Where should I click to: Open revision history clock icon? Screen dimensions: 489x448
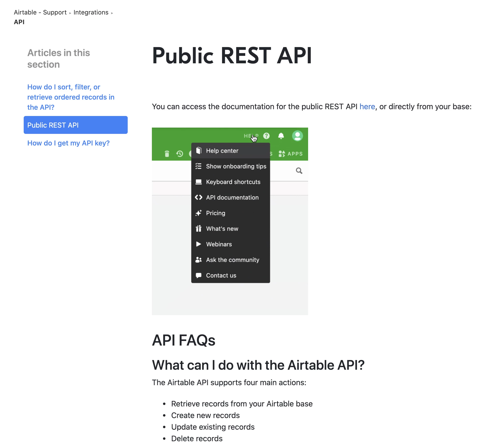[179, 154]
